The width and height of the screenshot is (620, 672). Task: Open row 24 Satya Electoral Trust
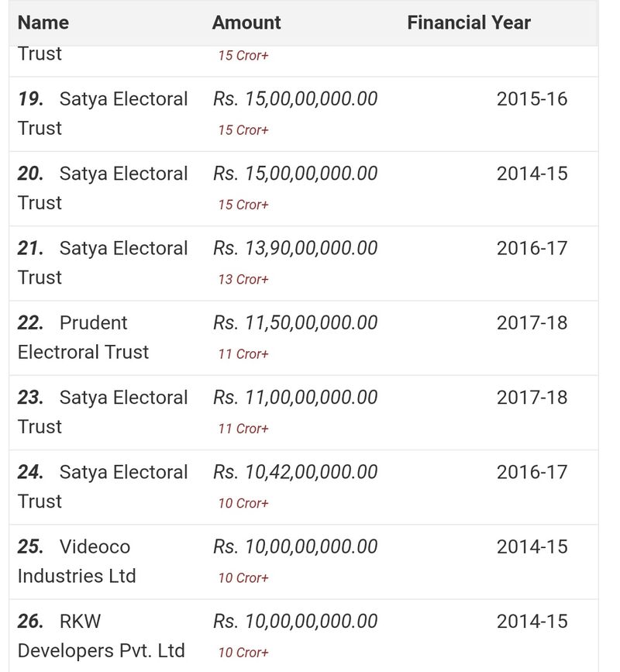point(103,486)
